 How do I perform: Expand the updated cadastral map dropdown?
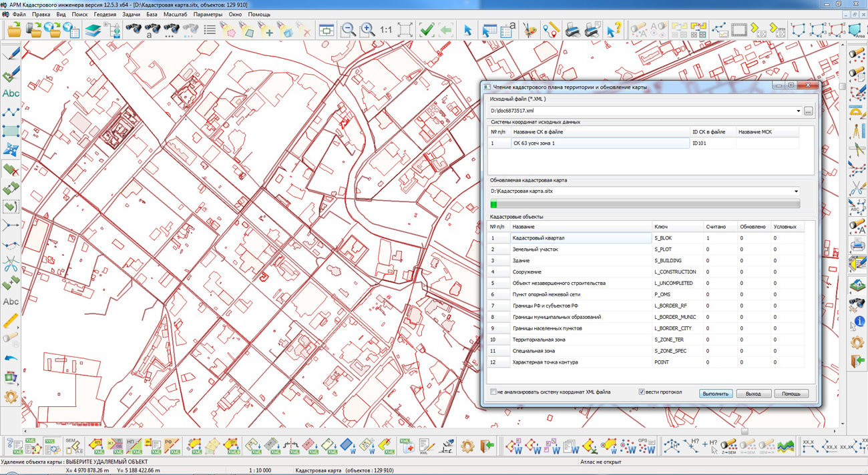pos(796,191)
